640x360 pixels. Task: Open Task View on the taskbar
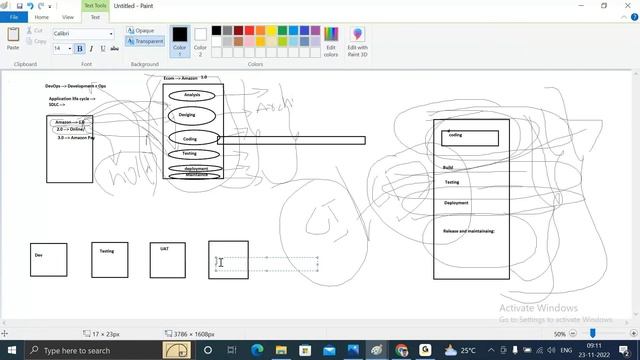point(232,350)
